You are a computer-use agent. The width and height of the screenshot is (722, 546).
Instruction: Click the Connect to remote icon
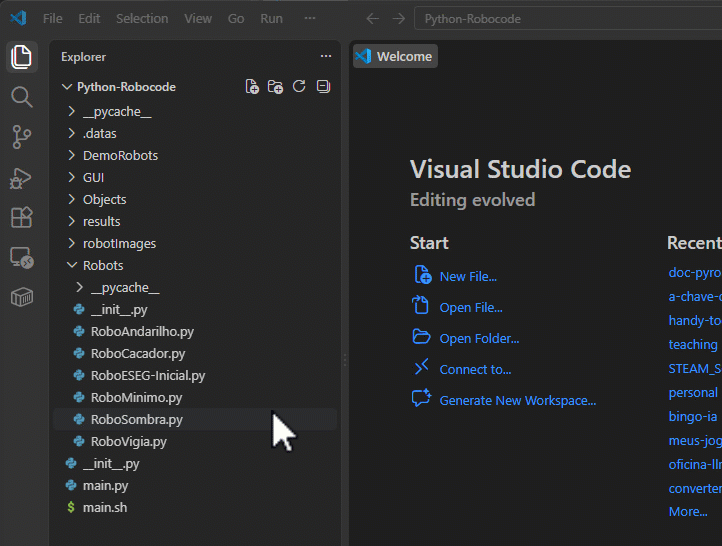tap(421, 367)
